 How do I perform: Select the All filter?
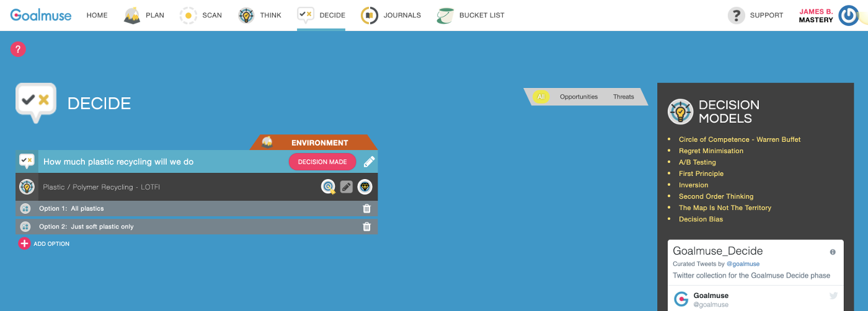tap(541, 97)
